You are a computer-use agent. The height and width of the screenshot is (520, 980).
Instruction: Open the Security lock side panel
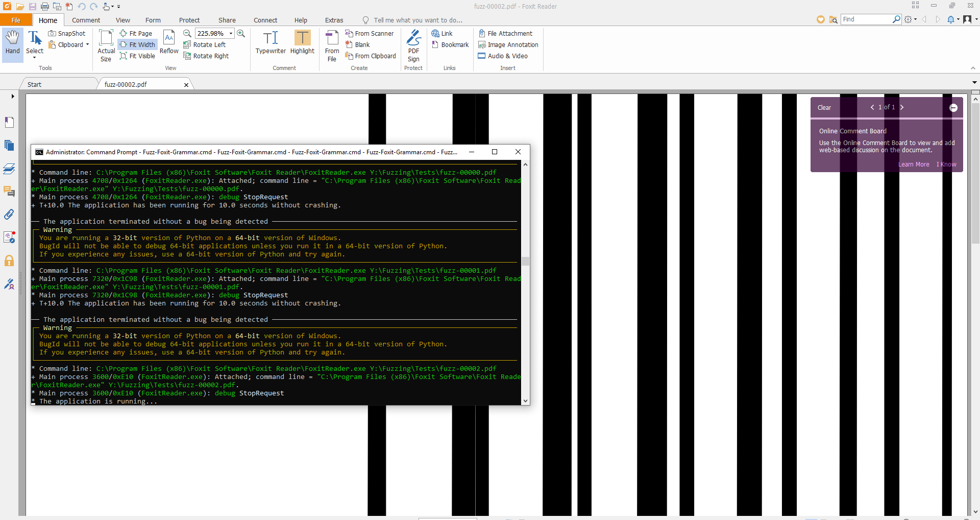9,261
